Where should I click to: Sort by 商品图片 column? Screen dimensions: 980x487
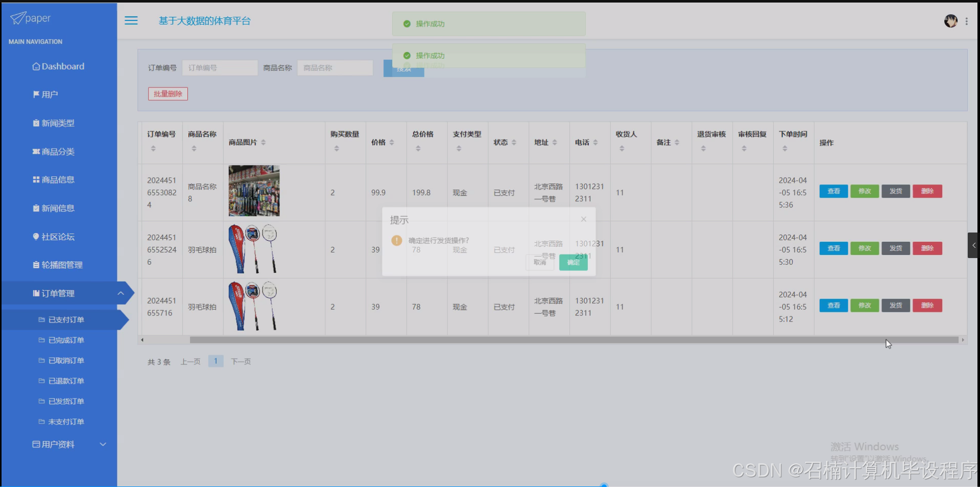pyautogui.click(x=264, y=143)
